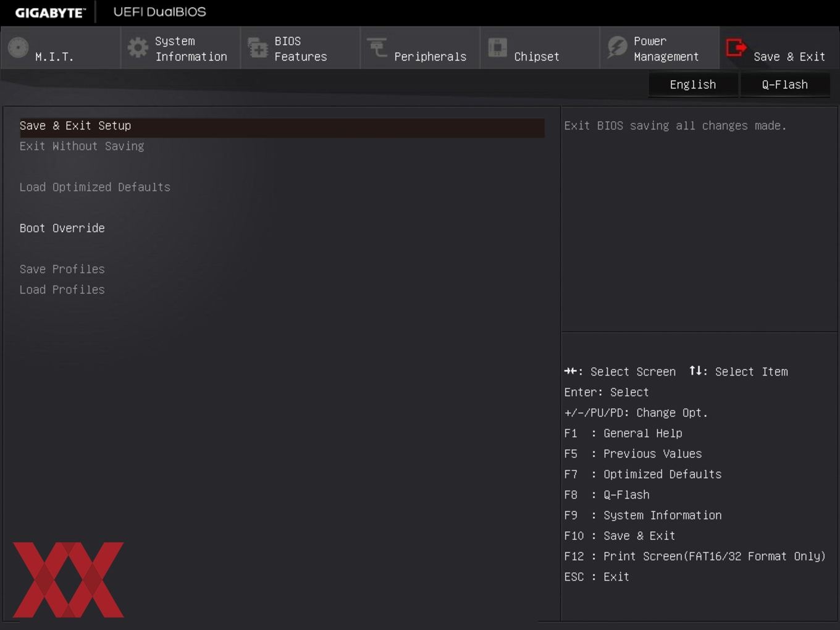
Task: Click the red Save & Exit icon
Action: (736, 48)
